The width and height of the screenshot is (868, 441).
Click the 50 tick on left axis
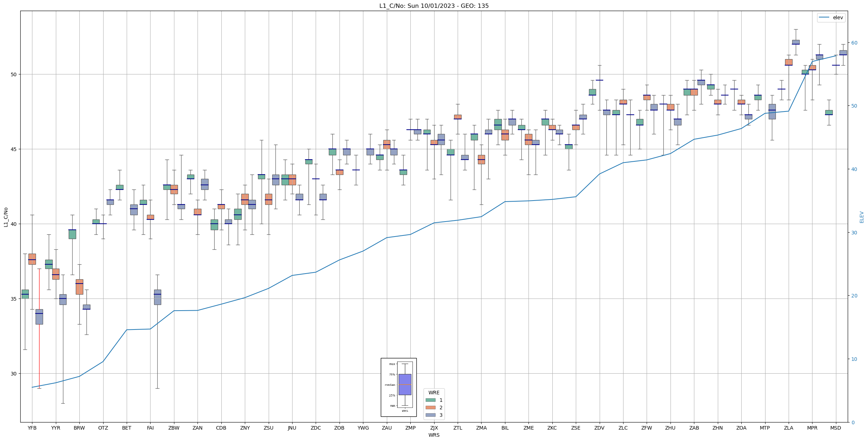[14, 74]
